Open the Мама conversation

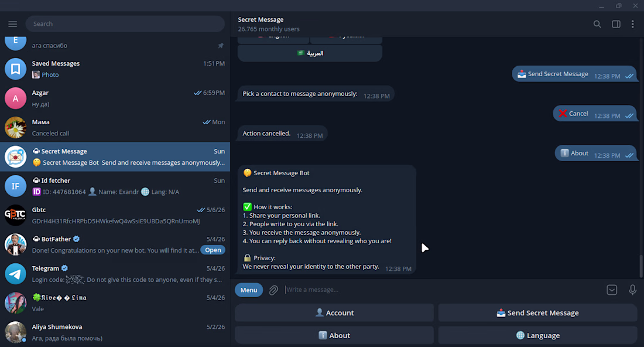point(115,127)
